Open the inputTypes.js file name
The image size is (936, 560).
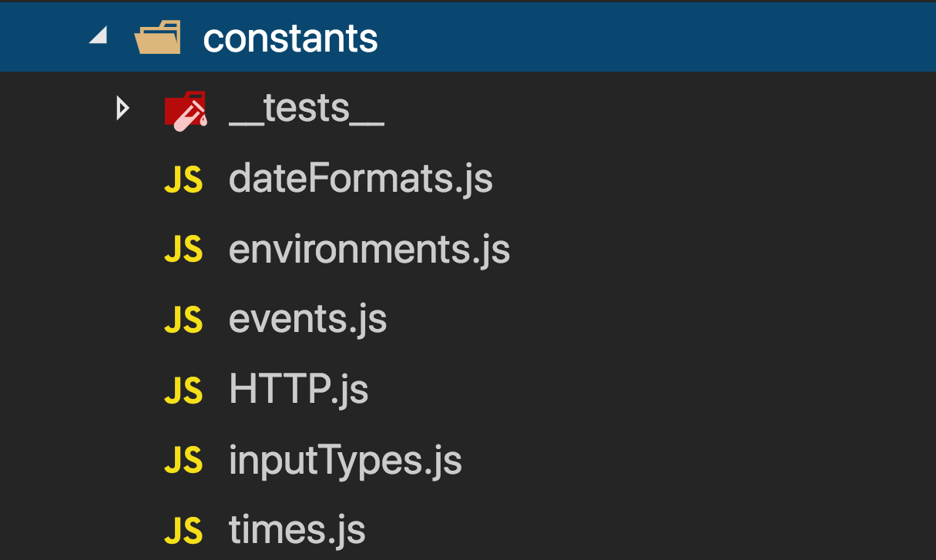[x=345, y=461]
